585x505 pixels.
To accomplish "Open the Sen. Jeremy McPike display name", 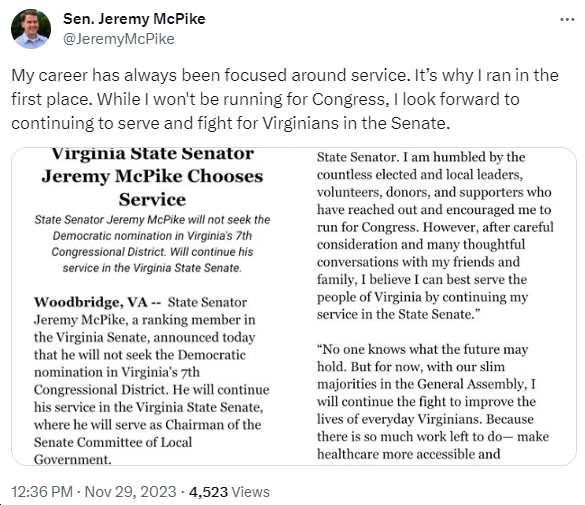I will tap(134, 19).
